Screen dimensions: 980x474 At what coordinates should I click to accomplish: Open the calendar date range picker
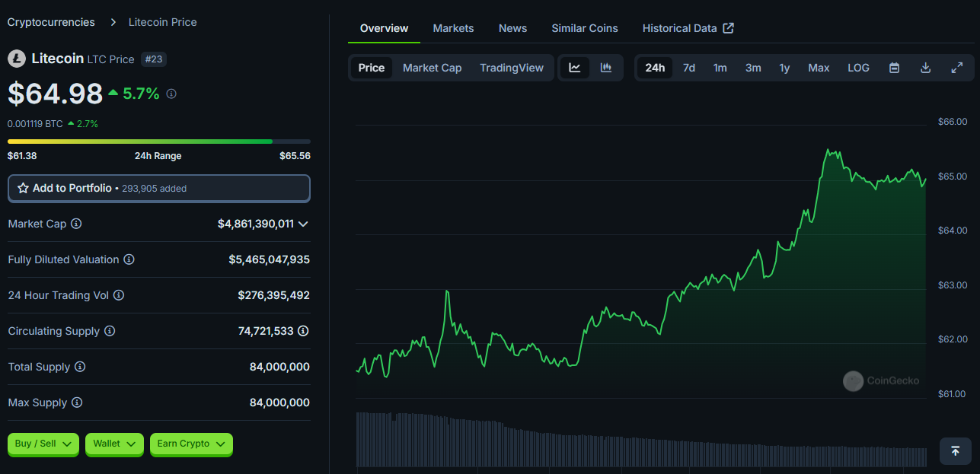pos(895,68)
